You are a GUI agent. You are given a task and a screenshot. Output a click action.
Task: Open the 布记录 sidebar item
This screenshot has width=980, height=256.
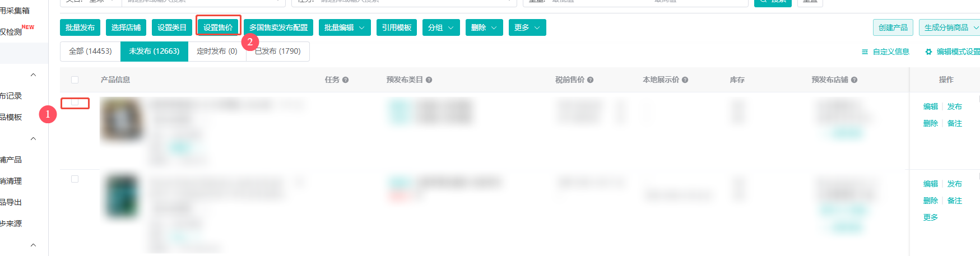(x=11, y=96)
